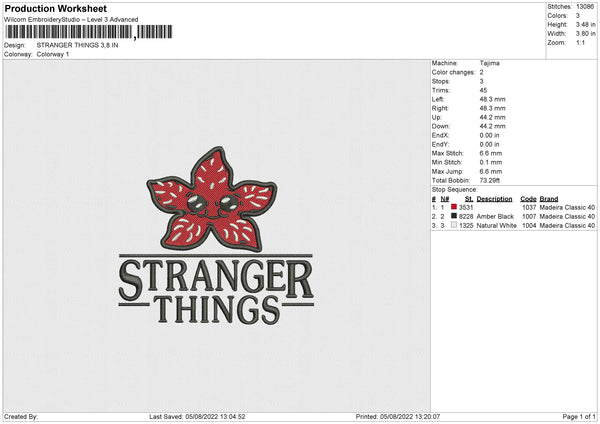Click the Colorway 1 value

53,54
